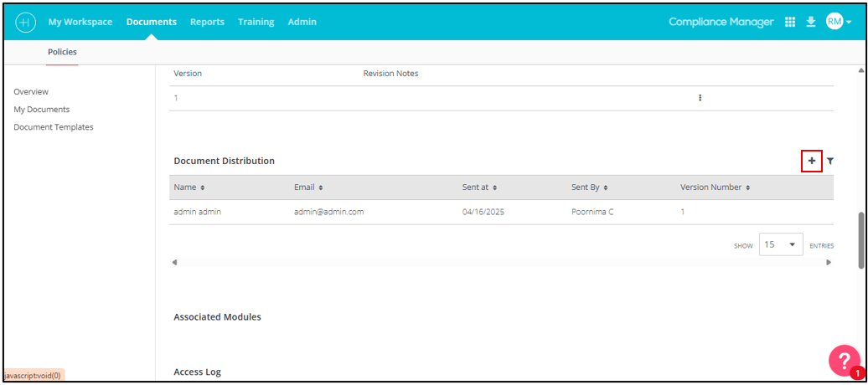Click the download icon in header
Screen dimensions: 868x385
tap(811, 22)
